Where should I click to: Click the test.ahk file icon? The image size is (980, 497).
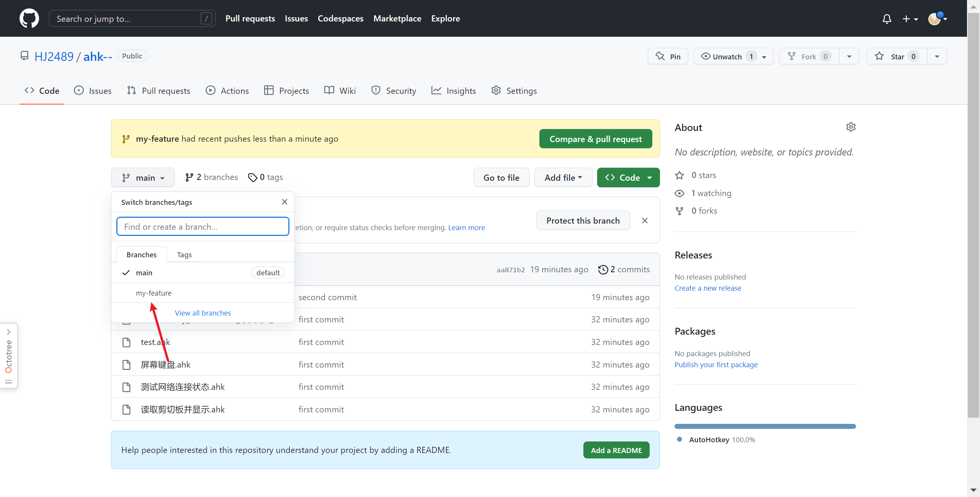[126, 342]
